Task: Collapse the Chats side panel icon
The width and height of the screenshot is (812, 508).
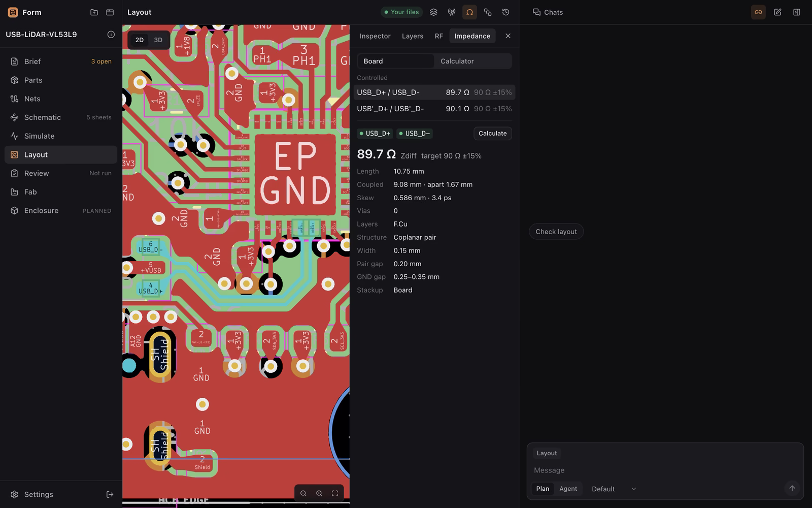Action: point(797,12)
